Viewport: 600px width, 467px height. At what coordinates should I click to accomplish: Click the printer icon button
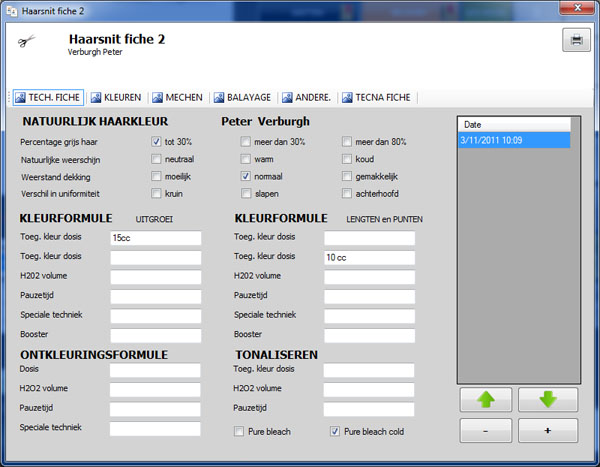coord(576,40)
